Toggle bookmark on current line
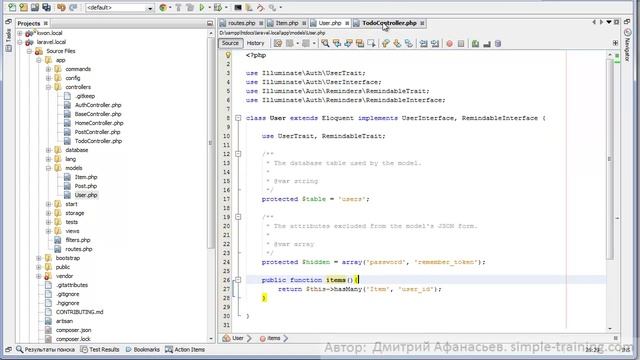Viewport: 640px width, 360px height. click(409, 43)
